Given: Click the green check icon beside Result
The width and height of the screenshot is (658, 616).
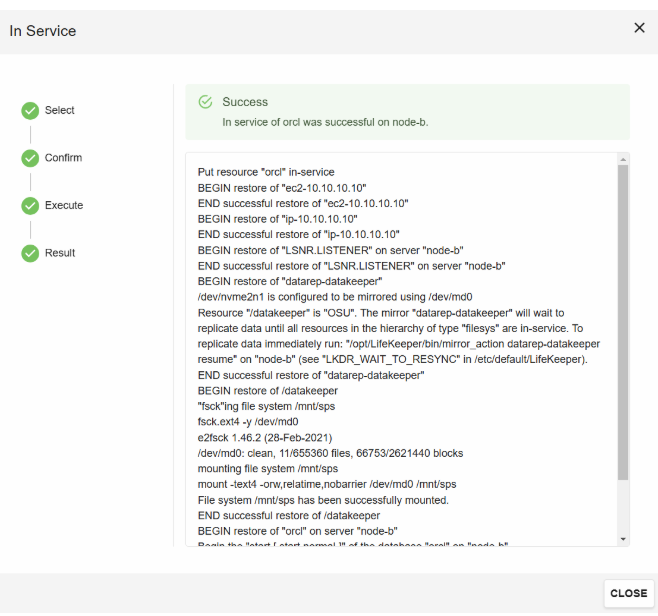Looking at the screenshot, I should 30,253.
